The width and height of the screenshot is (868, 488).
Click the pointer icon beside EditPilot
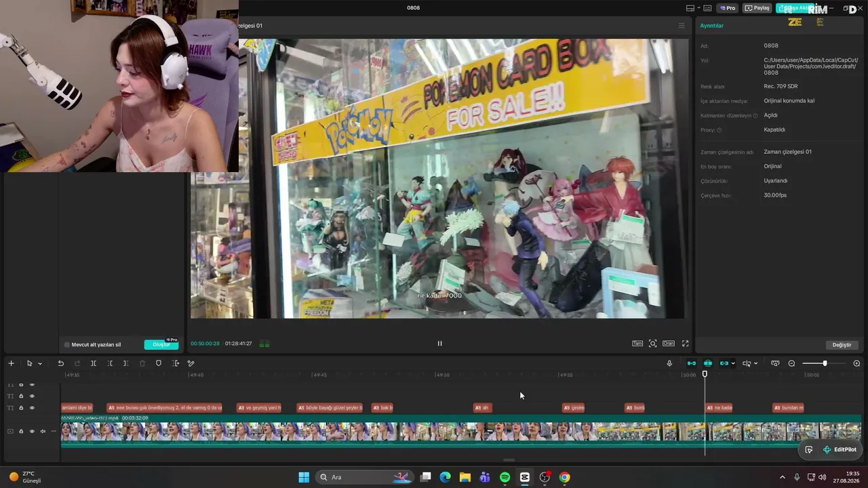[x=808, y=449]
